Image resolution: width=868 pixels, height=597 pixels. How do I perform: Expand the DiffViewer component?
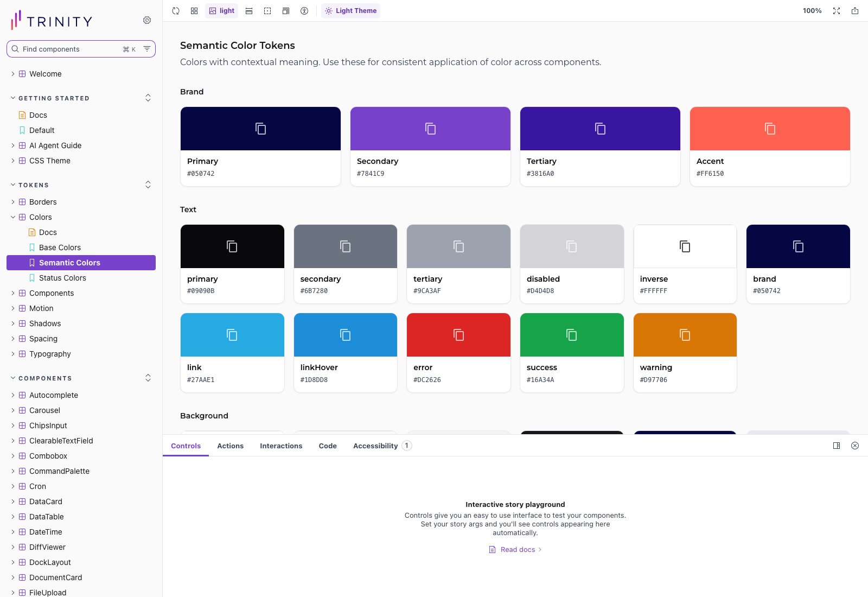tap(81, 547)
